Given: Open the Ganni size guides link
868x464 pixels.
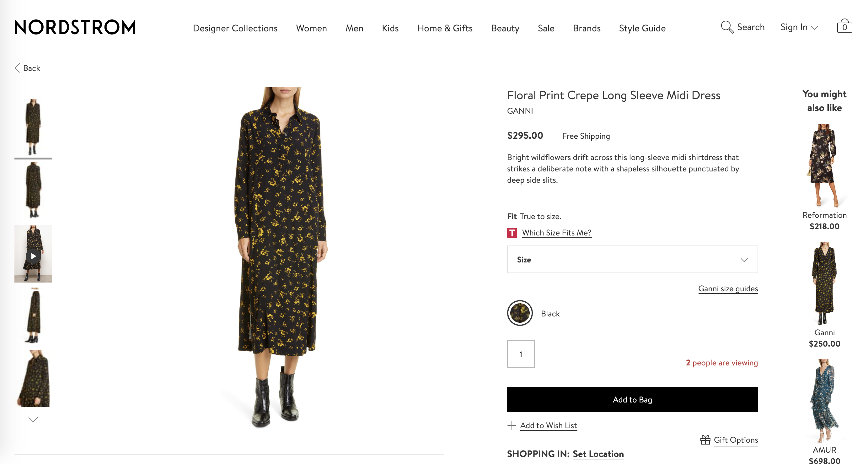Looking at the screenshot, I should (x=728, y=289).
